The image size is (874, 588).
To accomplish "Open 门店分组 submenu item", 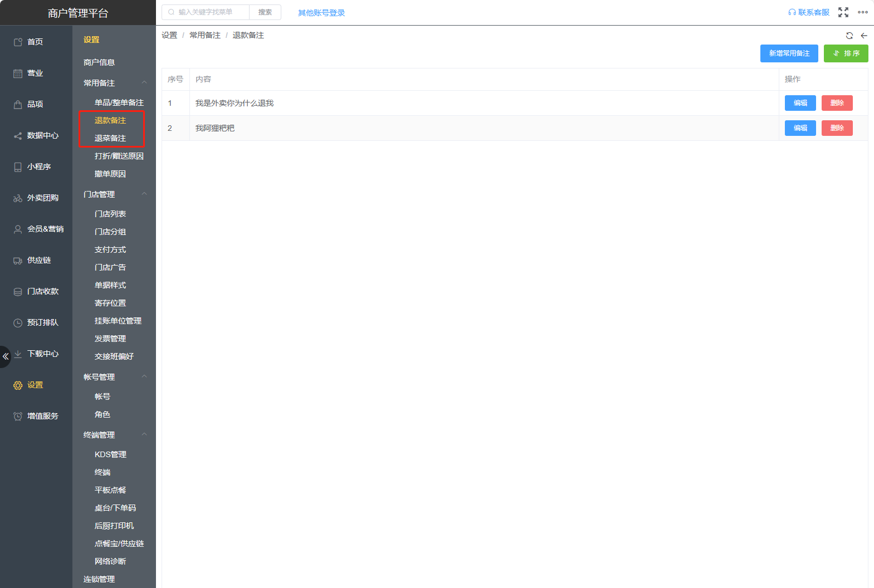I will (110, 232).
